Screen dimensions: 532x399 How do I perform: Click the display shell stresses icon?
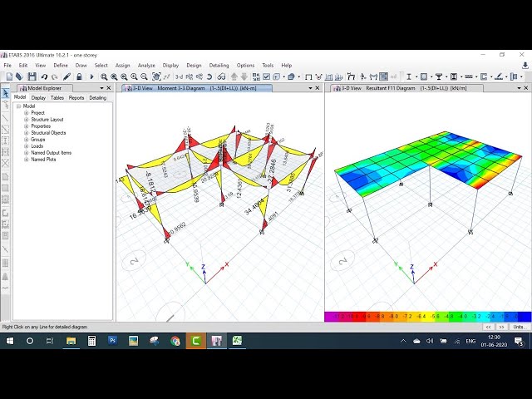pyautogui.click(x=383, y=77)
